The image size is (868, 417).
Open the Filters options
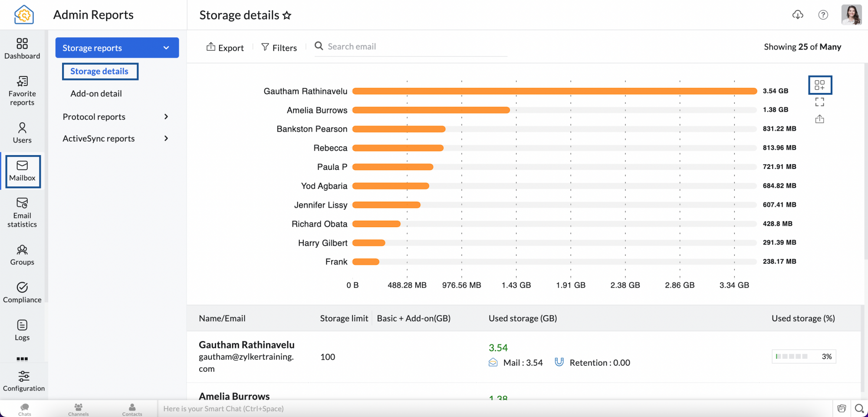click(x=279, y=47)
